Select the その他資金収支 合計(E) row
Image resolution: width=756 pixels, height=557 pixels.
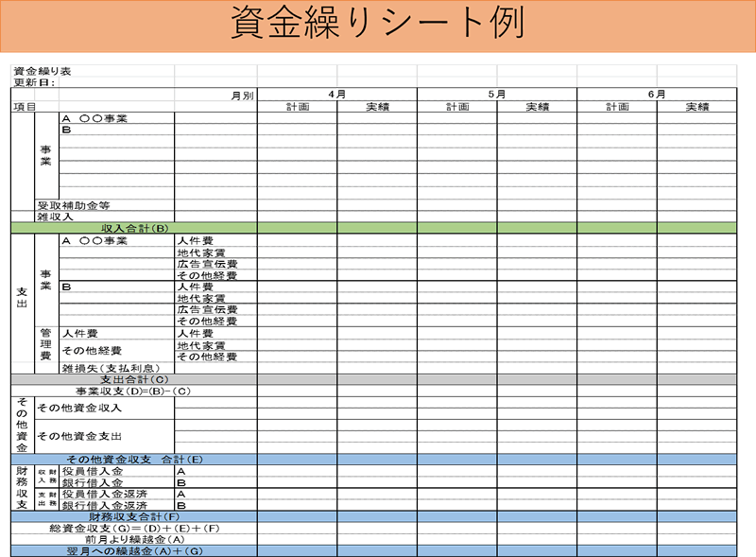134,459
